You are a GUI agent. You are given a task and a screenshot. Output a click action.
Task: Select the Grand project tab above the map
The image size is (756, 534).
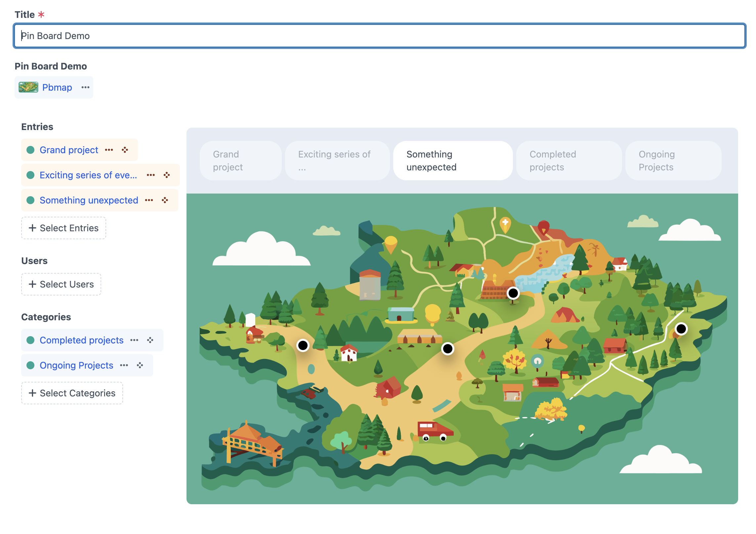240,161
